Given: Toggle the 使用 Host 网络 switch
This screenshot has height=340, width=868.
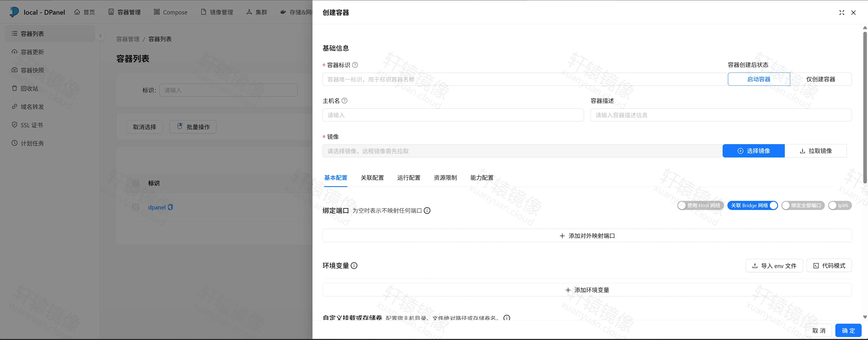Looking at the screenshot, I should [x=701, y=205].
